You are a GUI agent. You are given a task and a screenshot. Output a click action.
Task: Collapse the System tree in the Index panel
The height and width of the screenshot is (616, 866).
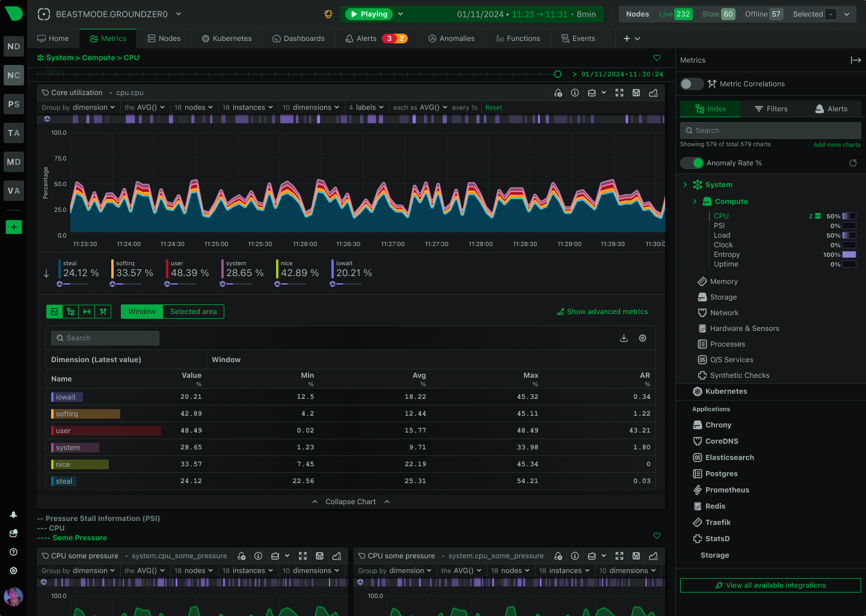point(685,184)
